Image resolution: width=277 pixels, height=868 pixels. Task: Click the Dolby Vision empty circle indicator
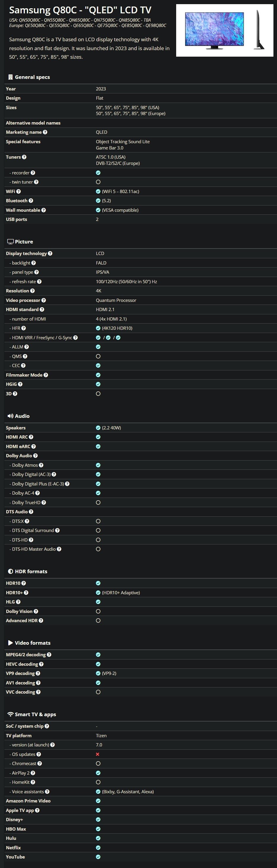[98, 611]
